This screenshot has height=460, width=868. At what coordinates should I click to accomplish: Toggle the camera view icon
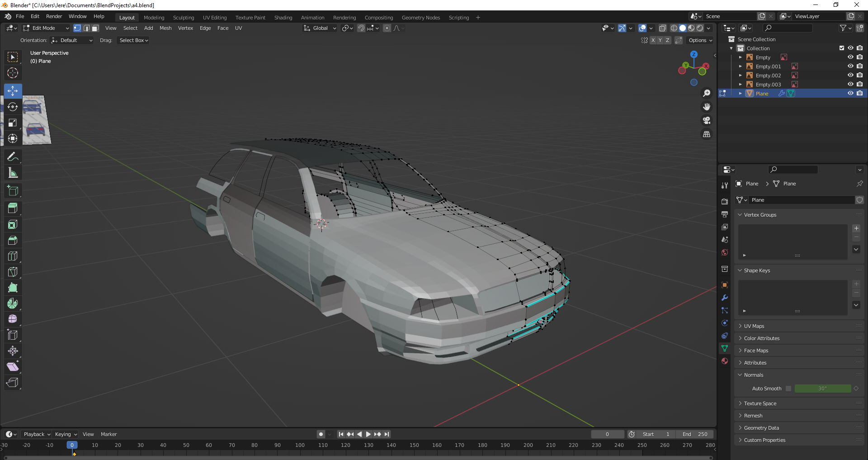[x=707, y=120]
